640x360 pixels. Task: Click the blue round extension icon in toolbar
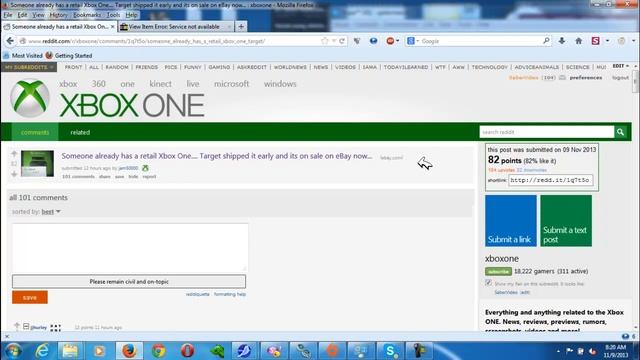pos(373,41)
